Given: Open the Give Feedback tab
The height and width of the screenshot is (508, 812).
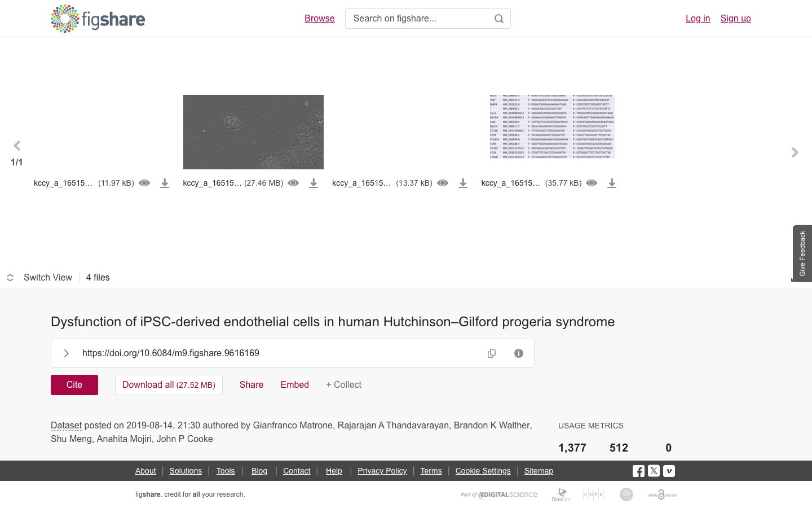Looking at the screenshot, I should coord(802,253).
